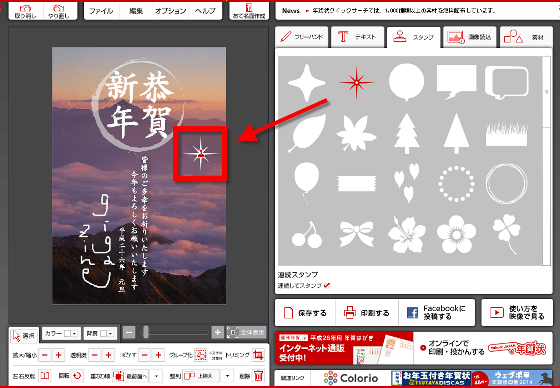Switch to the 素材 materials tab

click(526, 36)
